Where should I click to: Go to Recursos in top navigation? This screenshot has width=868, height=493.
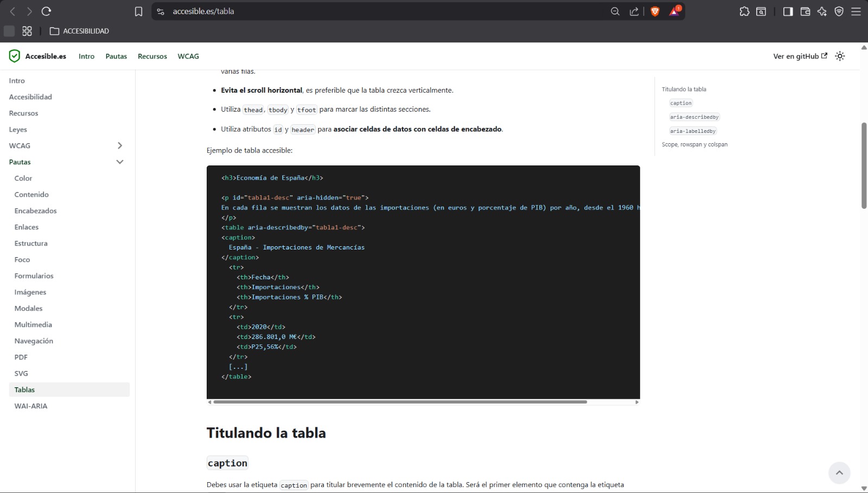(x=152, y=56)
